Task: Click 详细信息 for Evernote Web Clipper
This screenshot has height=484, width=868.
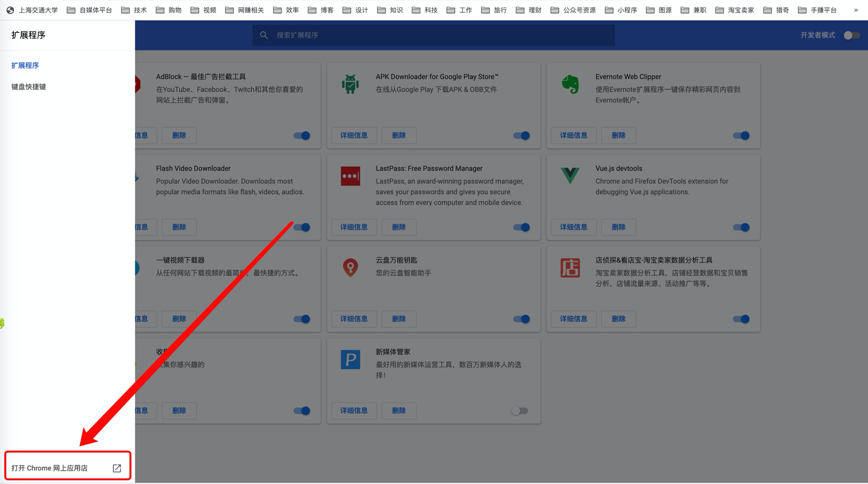Action: point(574,135)
